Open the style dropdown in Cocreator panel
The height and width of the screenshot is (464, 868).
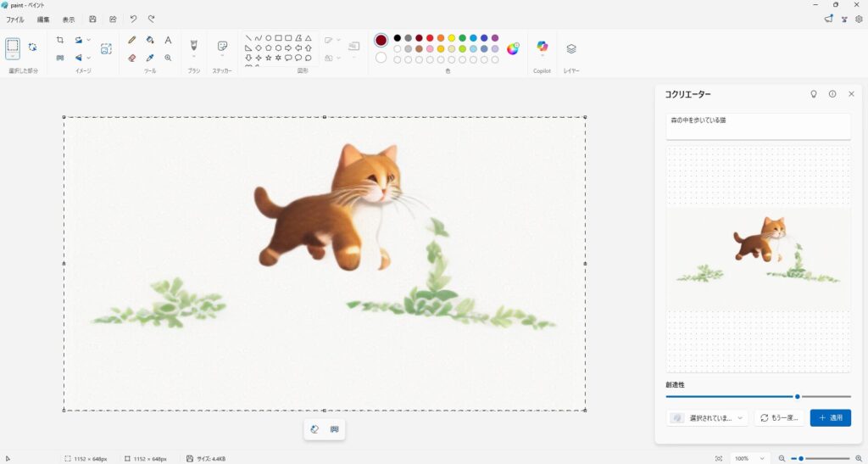(707, 418)
